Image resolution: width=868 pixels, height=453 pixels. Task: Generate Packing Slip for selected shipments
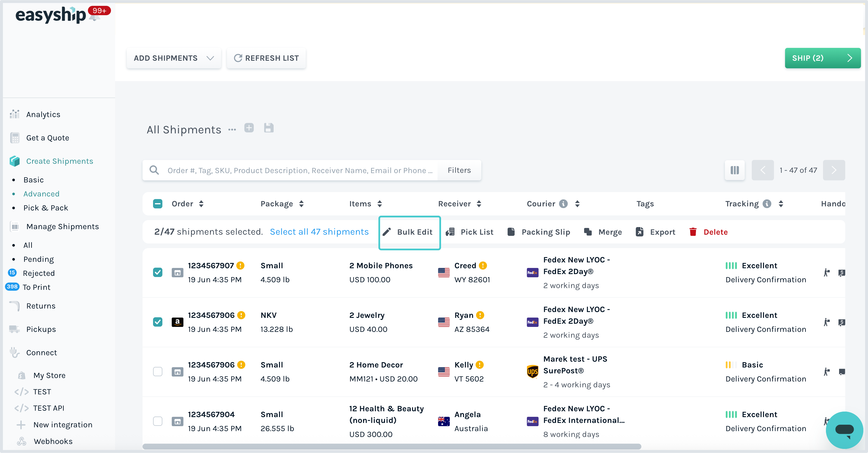click(x=539, y=232)
